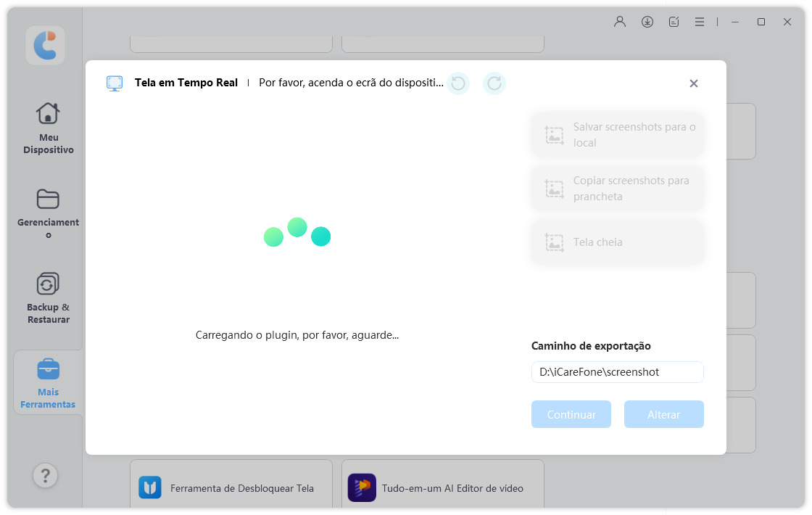
Task: Click the help question mark icon
Action: click(x=45, y=476)
